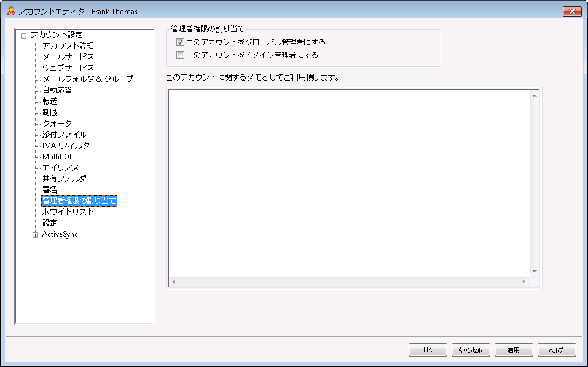
Task: Expand the ActiveSync tree node
Action: pos(35,234)
